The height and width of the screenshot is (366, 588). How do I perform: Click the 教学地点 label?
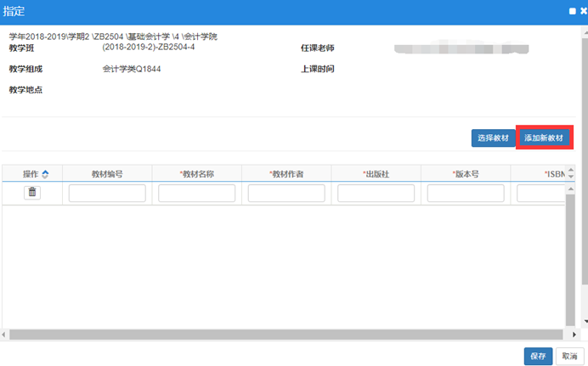(x=25, y=90)
